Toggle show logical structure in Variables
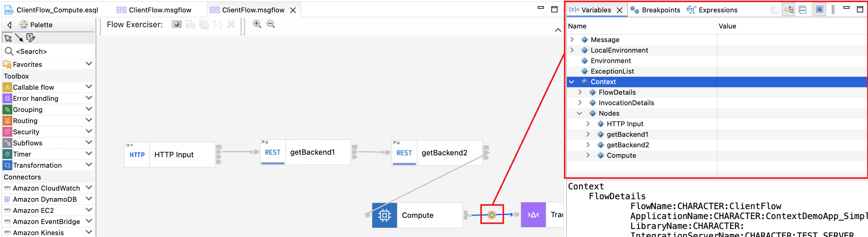The image size is (868, 237). (788, 10)
